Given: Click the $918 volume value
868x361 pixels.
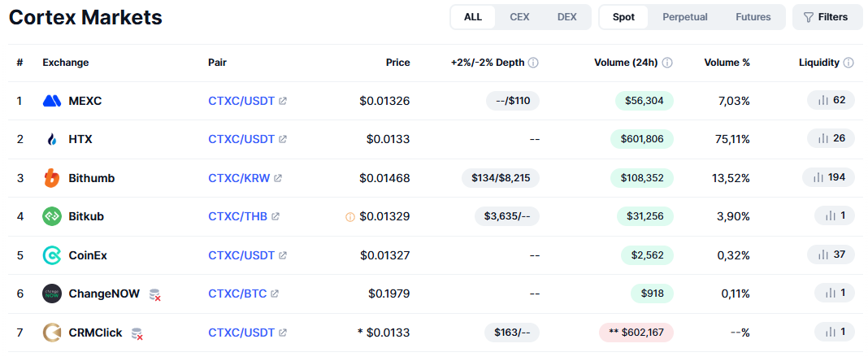Looking at the screenshot, I should 652,294.
